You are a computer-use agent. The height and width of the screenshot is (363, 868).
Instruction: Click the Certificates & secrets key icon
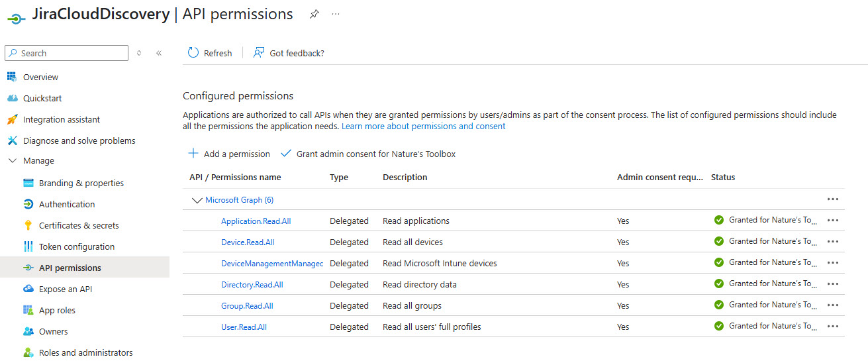click(x=28, y=225)
